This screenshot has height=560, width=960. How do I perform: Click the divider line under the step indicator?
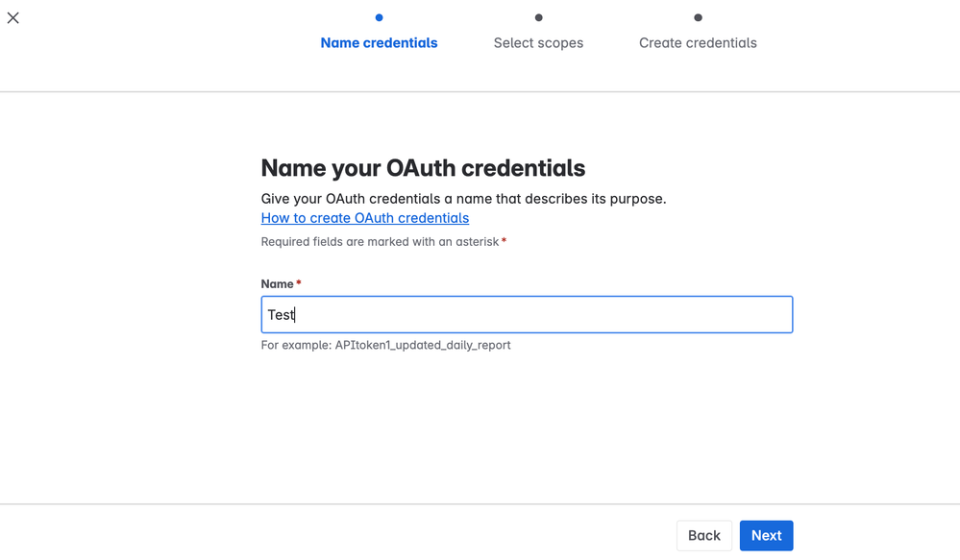click(x=480, y=92)
